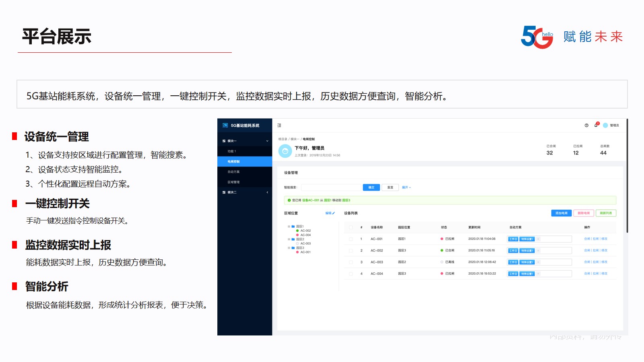Image resolution: width=644 pixels, height=362 pixels.
Task: Click 拉闸 for the AC-004 row
Action: click(596, 274)
